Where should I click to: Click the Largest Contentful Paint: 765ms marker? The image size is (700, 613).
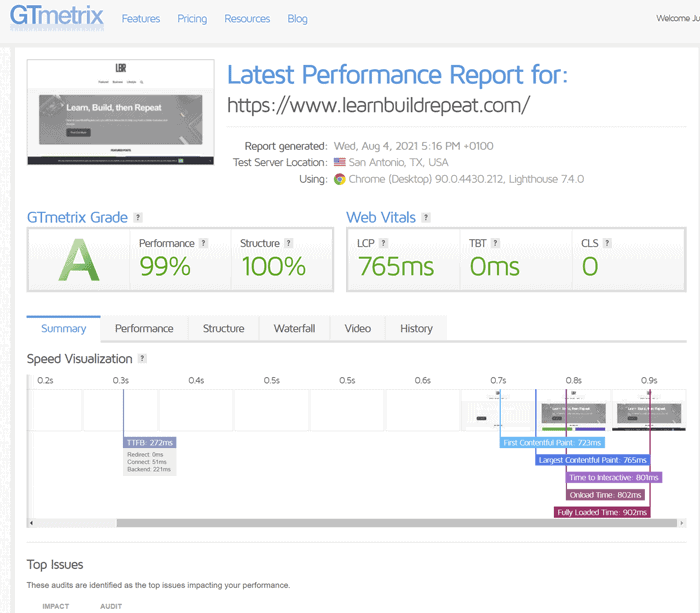click(592, 460)
